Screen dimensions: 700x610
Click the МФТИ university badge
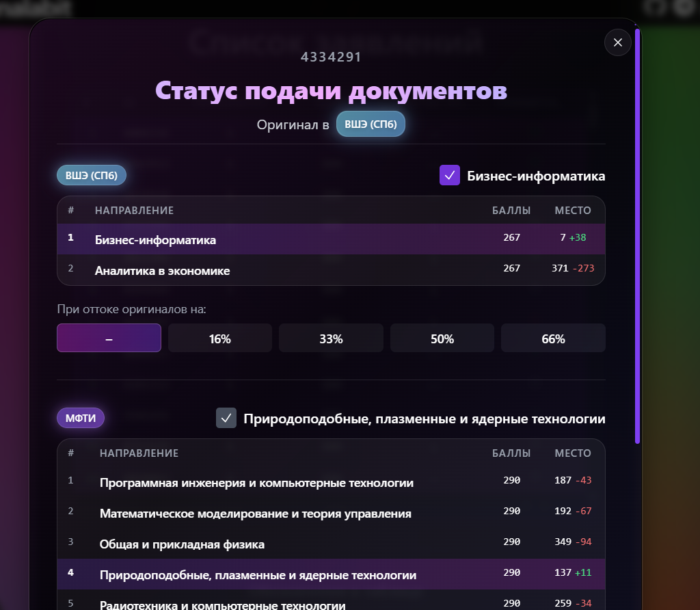coord(81,418)
